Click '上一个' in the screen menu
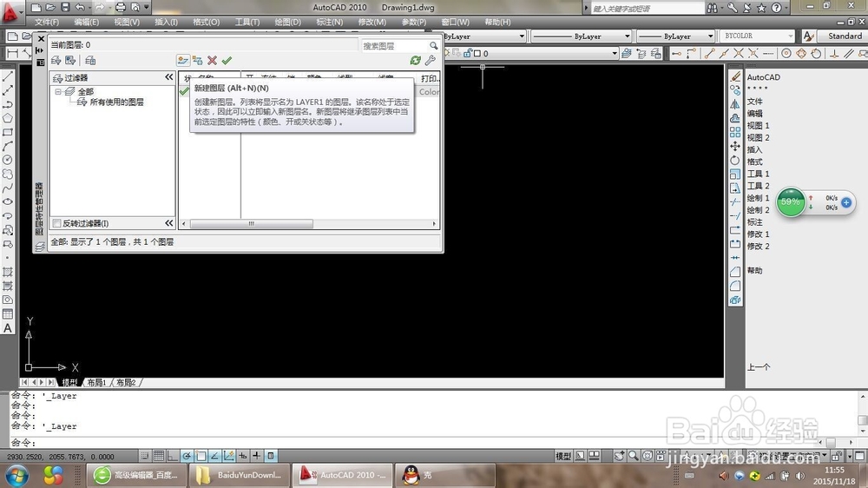868x488 pixels. pyautogui.click(x=759, y=367)
